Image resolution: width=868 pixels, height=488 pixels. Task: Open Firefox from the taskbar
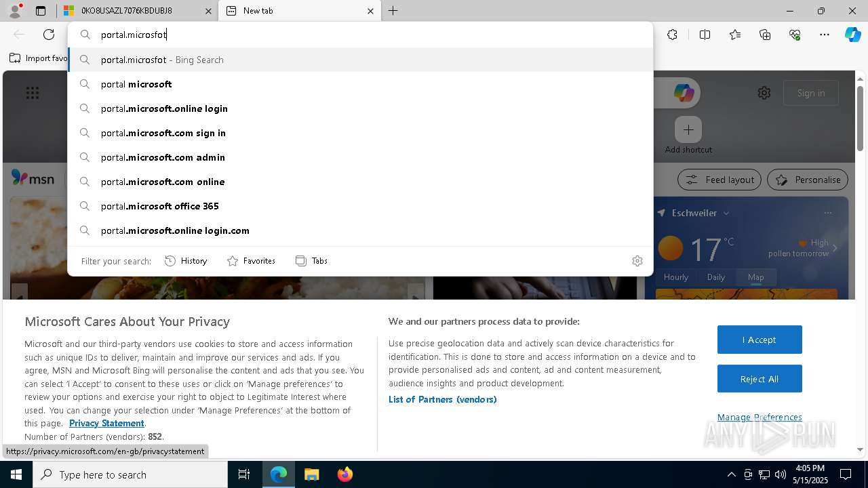coord(344,474)
